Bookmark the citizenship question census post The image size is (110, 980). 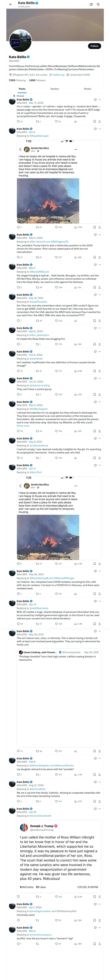click(x=95, y=257)
